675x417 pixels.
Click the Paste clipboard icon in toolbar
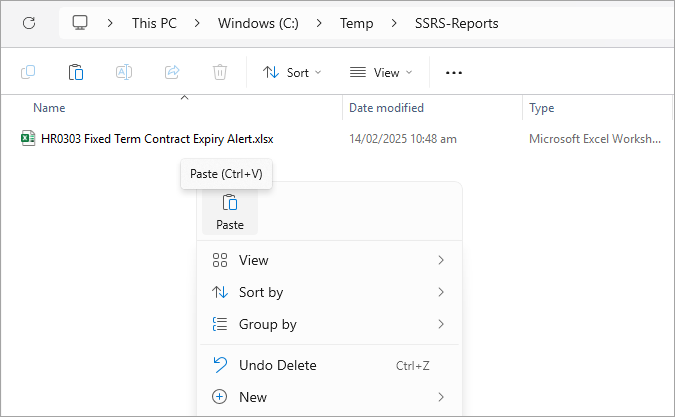(76, 72)
